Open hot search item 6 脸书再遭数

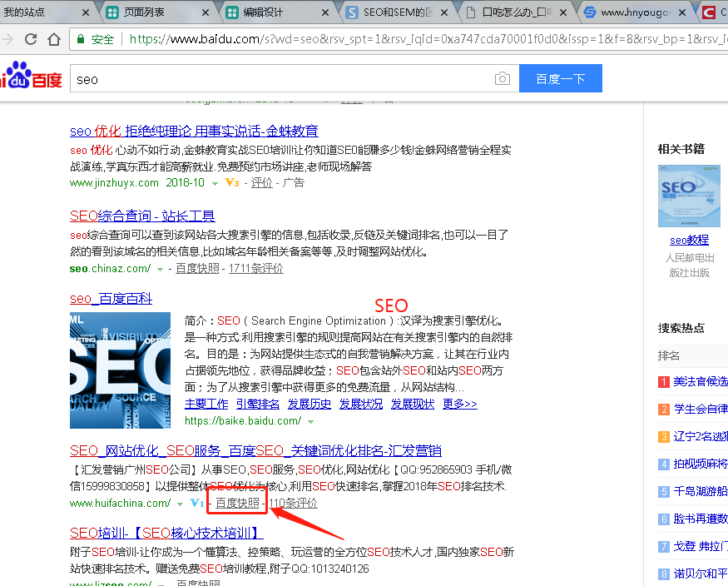click(x=701, y=519)
